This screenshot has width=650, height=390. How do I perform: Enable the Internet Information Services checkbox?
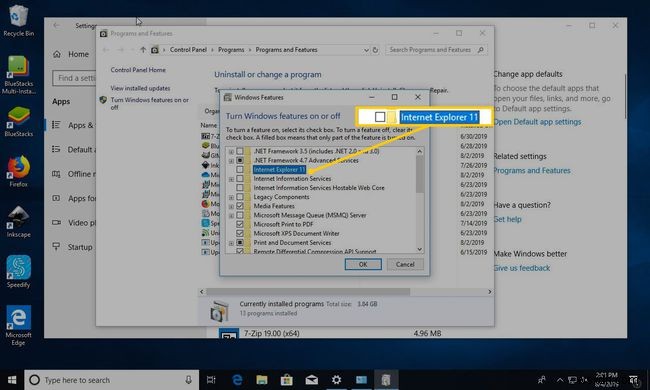click(x=240, y=179)
